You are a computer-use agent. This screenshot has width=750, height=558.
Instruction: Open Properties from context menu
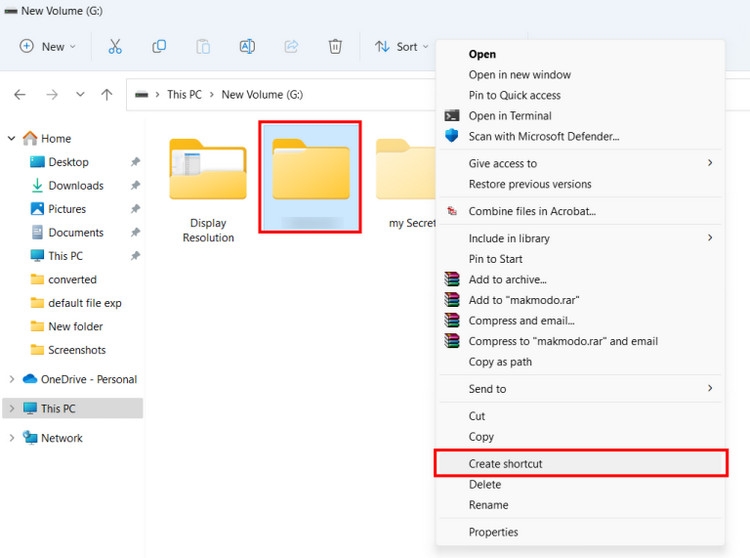(580, 532)
